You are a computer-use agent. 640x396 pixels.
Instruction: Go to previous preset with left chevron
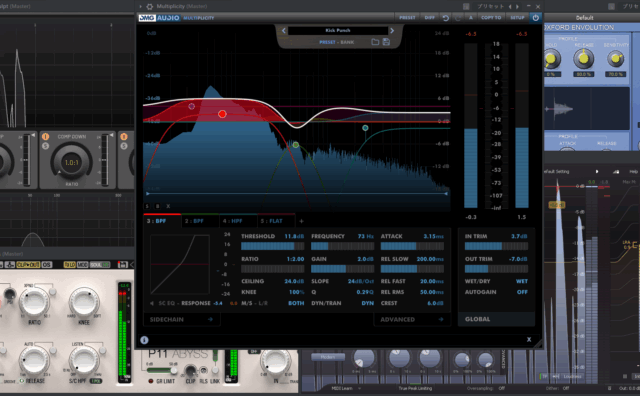coord(284,31)
